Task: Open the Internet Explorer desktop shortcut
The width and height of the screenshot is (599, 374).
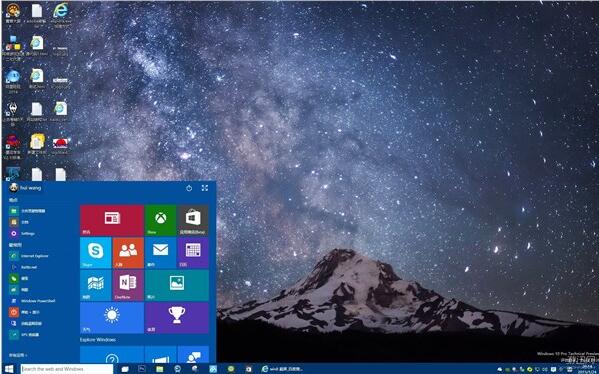Action: [x=60, y=14]
